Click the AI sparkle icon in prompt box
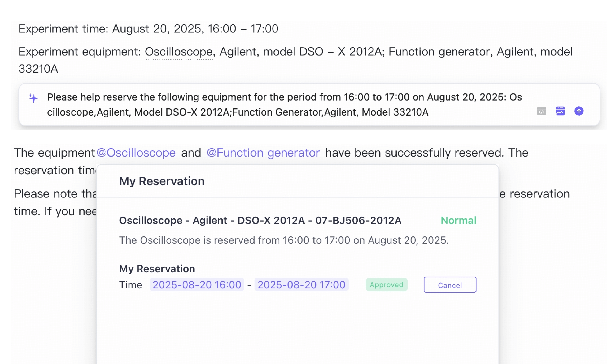 [x=33, y=98]
